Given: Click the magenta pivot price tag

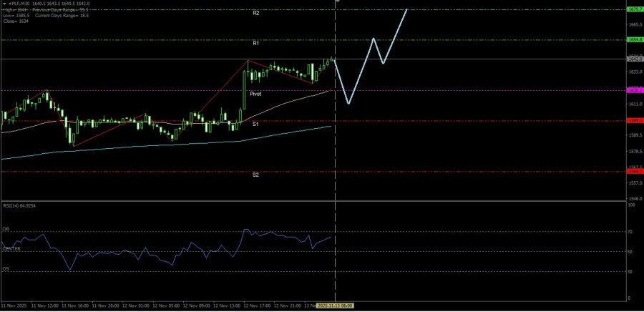Looking at the screenshot, I should (635, 90).
